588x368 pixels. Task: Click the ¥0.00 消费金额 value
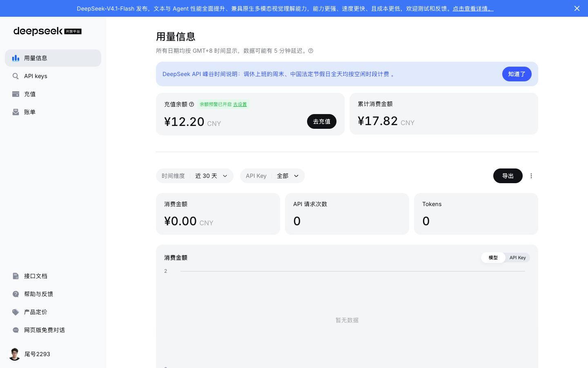click(x=180, y=221)
